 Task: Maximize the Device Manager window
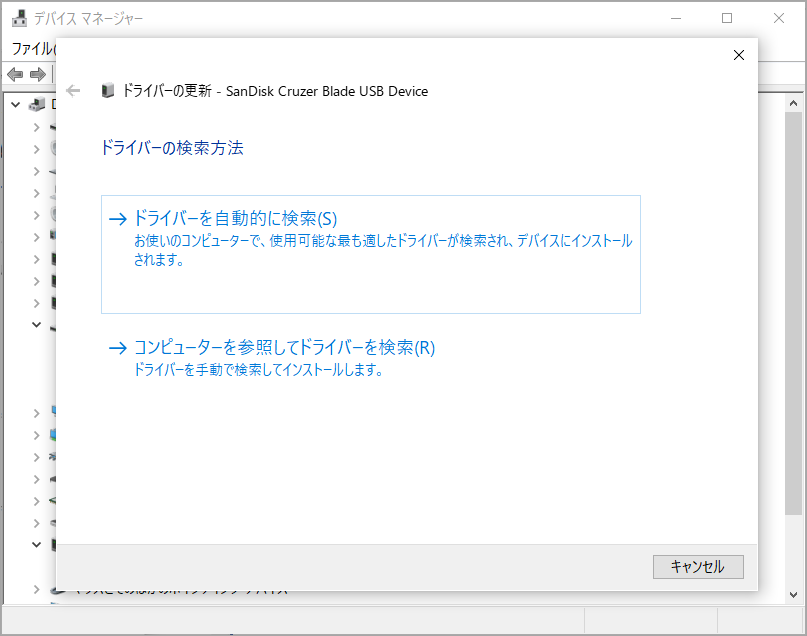[727, 19]
